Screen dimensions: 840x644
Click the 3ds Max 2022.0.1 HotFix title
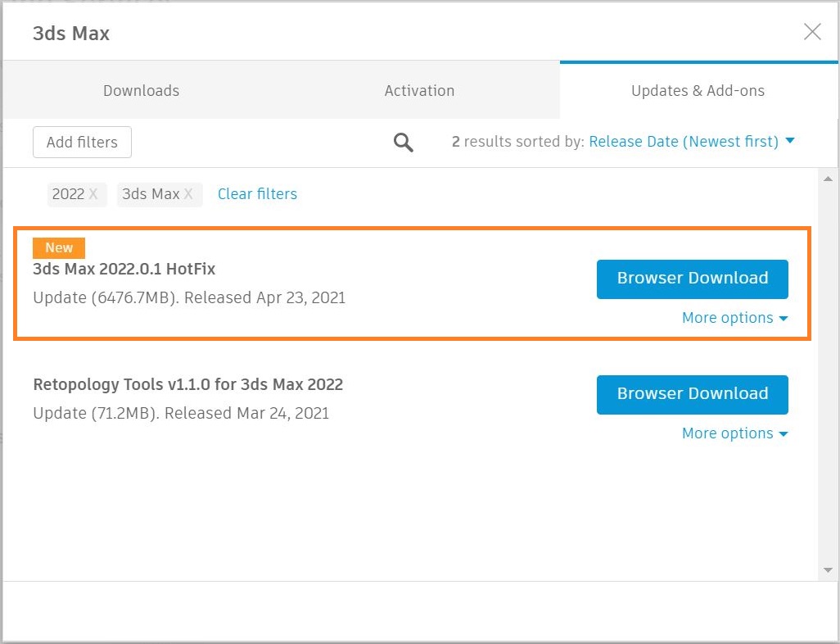coord(124,269)
